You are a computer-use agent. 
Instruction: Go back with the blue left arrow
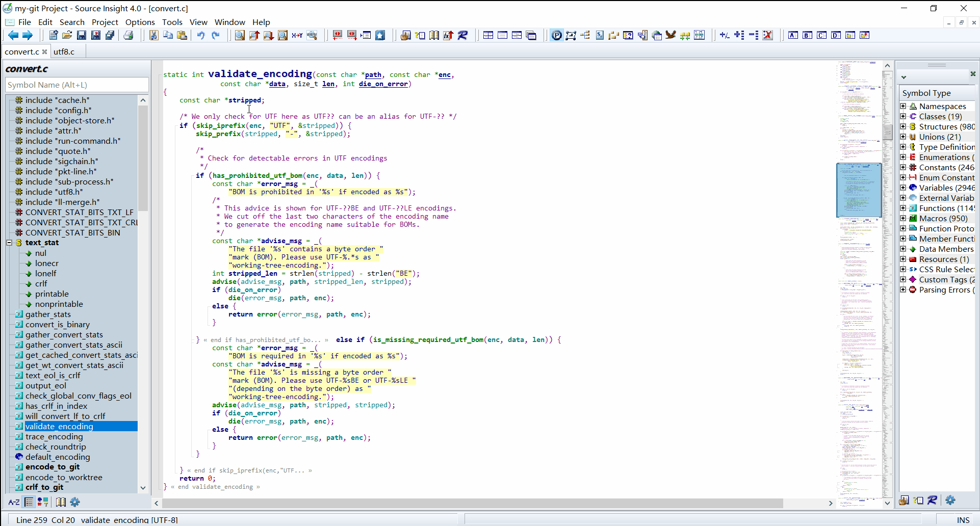click(x=13, y=35)
